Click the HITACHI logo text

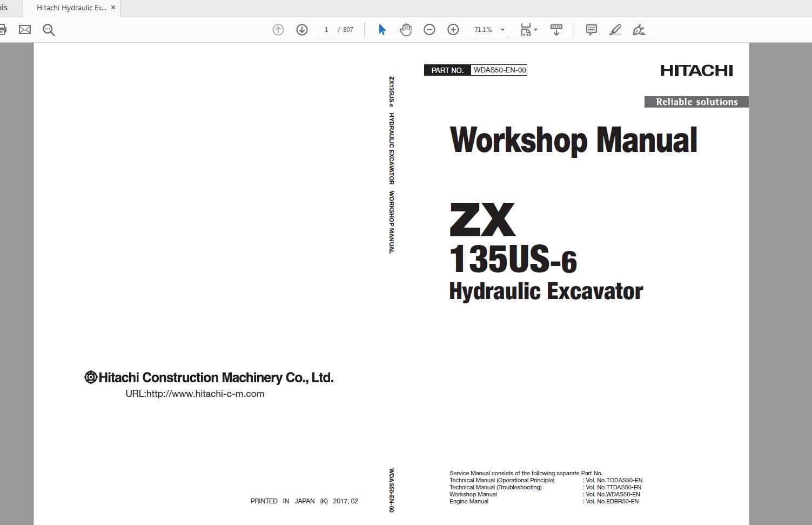[x=696, y=70]
